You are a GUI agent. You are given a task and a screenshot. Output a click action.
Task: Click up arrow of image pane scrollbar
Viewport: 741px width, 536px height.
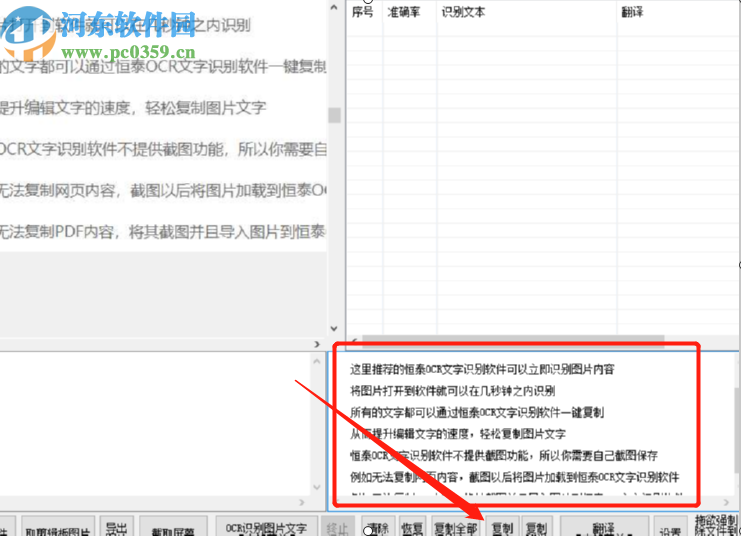point(334,8)
